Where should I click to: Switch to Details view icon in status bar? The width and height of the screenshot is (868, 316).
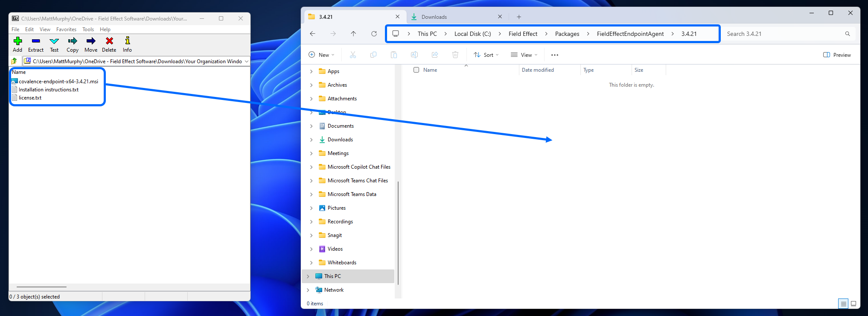coord(843,304)
